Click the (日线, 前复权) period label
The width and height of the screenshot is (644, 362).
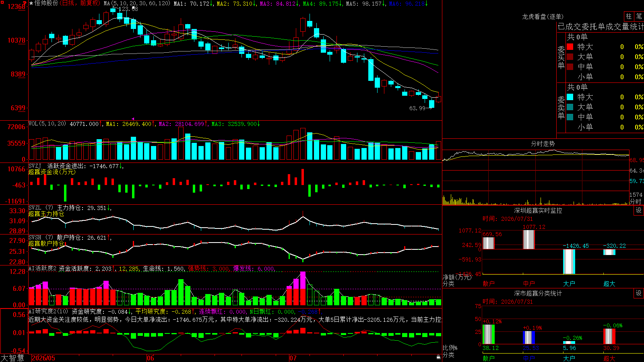pyautogui.click(x=80, y=3)
